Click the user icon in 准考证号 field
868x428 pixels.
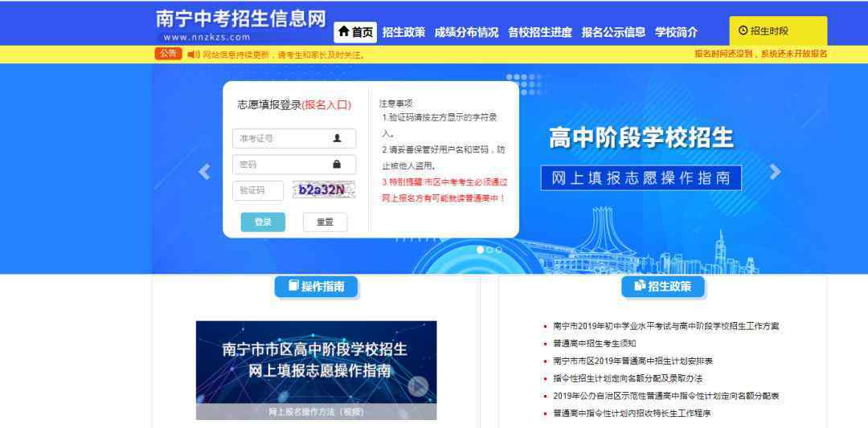click(x=337, y=138)
